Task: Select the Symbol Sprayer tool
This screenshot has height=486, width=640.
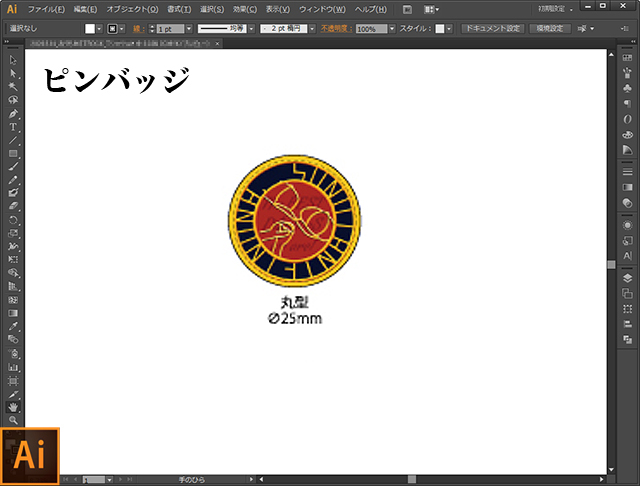Action: 13,353
